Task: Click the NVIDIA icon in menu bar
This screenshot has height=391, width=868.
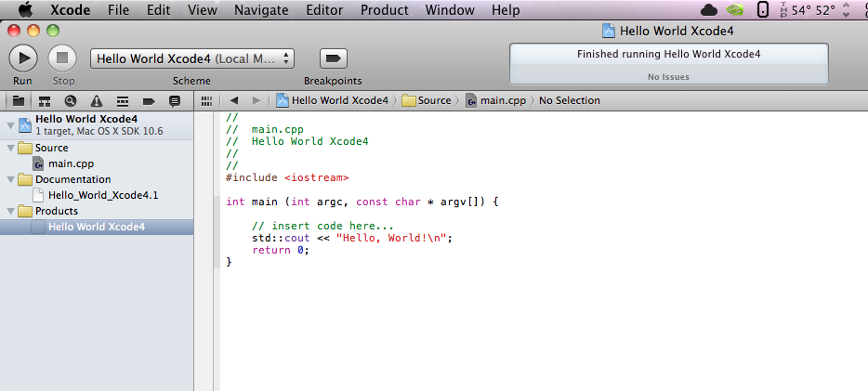Action: click(x=734, y=10)
